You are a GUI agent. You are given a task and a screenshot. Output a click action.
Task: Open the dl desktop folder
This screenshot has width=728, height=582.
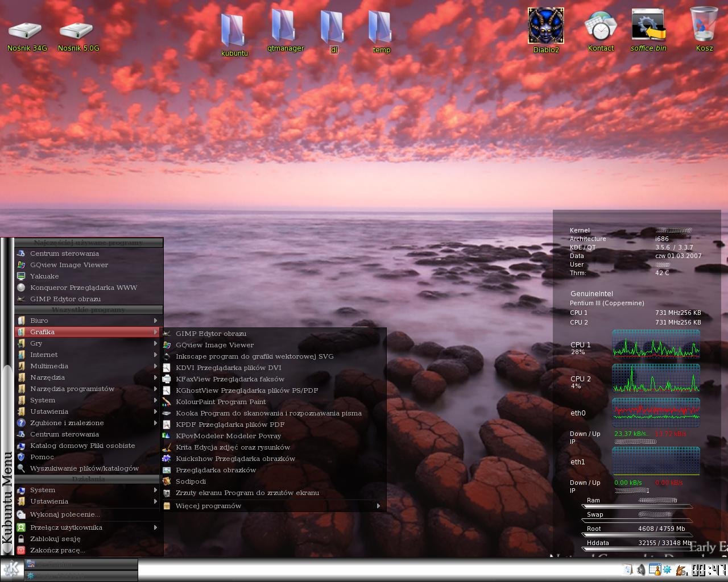pyautogui.click(x=334, y=33)
